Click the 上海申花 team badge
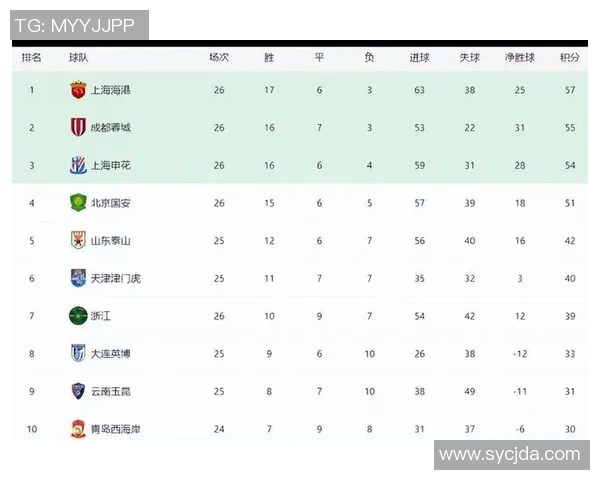The width and height of the screenshot is (600, 480). click(x=78, y=165)
